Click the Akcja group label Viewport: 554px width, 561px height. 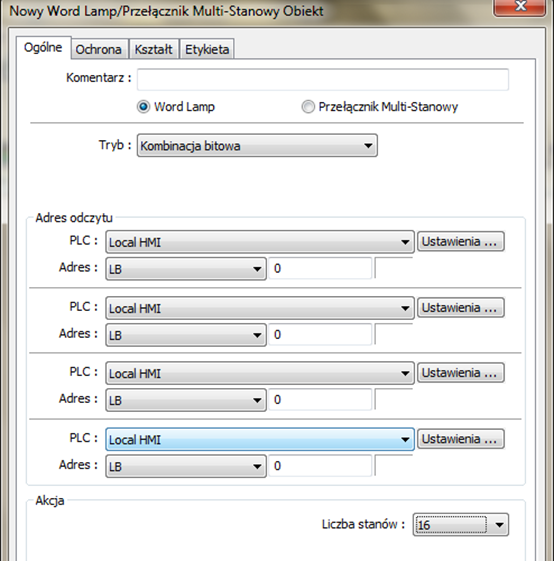coord(50,501)
